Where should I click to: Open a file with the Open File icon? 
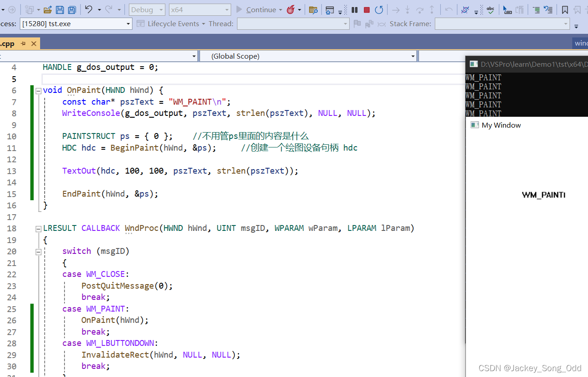(x=47, y=9)
